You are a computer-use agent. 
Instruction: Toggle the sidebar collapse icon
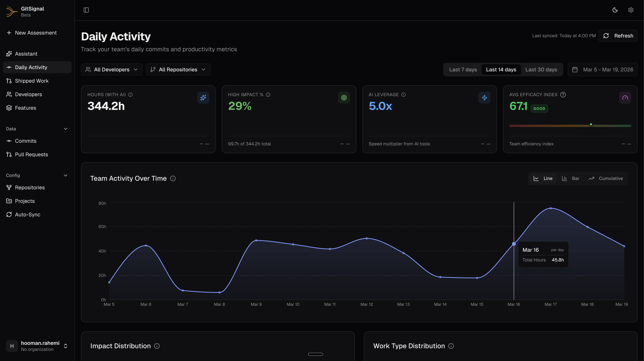coord(86,10)
